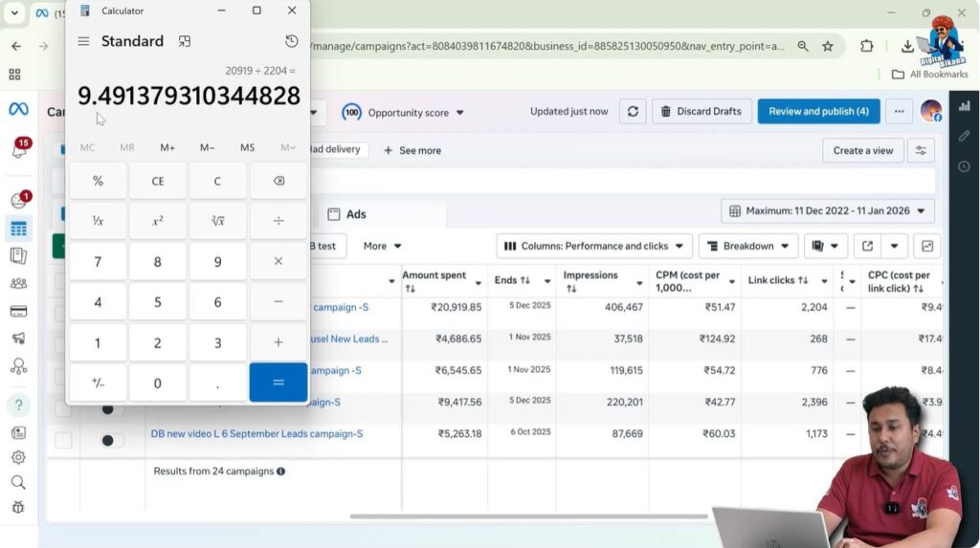Open settings gear icon in sidebar
Screen dimensions: 980x548
click(19, 457)
